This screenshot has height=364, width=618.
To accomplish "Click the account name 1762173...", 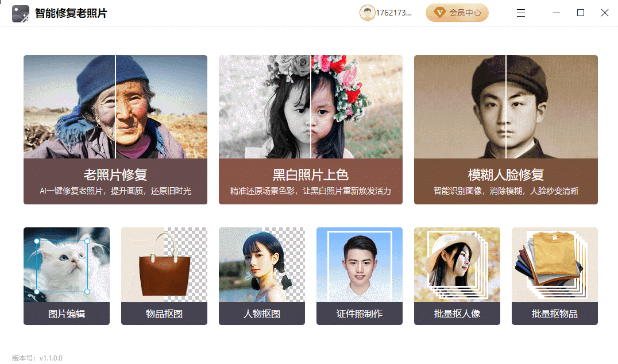I will point(394,13).
